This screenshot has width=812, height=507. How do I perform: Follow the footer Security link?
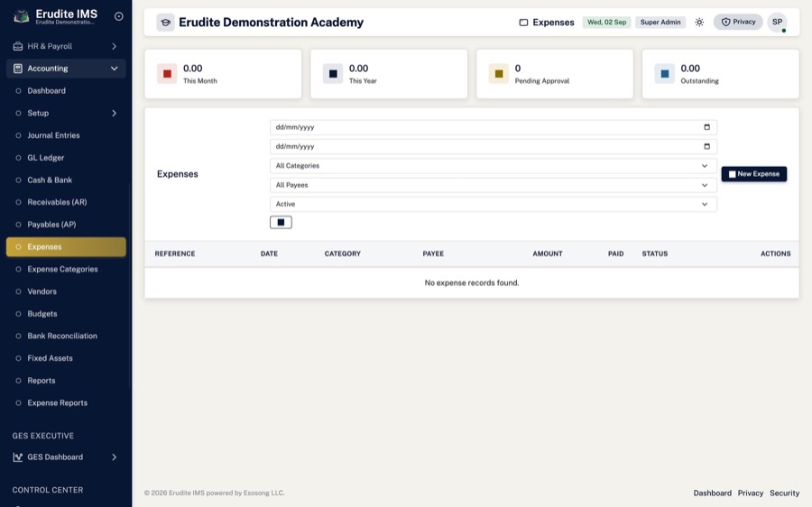point(785,493)
